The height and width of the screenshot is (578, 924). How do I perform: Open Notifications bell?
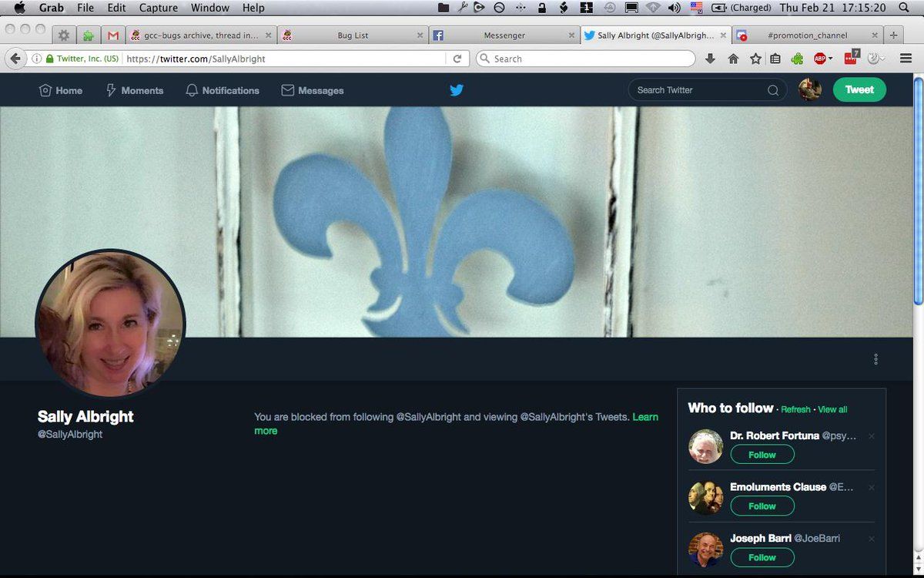pyautogui.click(x=223, y=90)
